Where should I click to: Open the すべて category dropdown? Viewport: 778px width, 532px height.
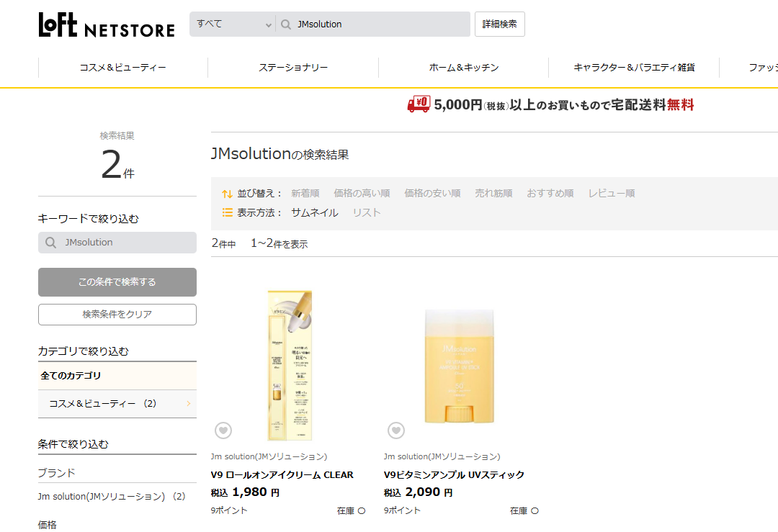click(x=233, y=24)
